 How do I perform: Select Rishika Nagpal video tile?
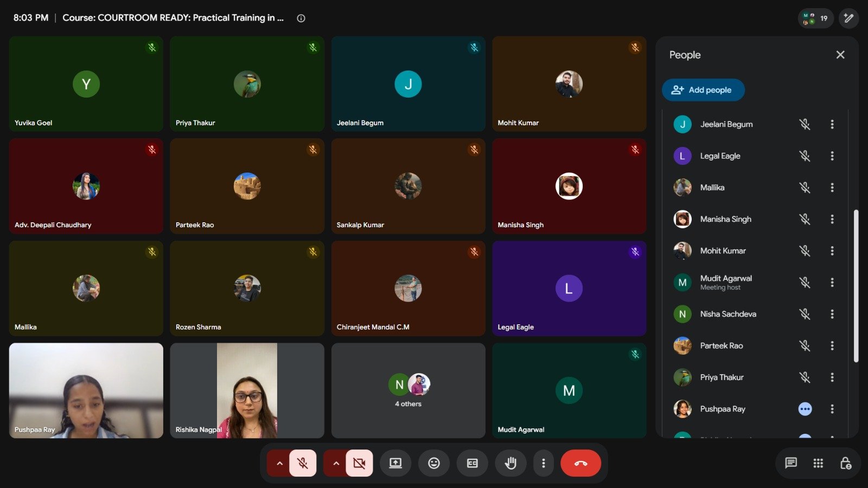tap(247, 390)
